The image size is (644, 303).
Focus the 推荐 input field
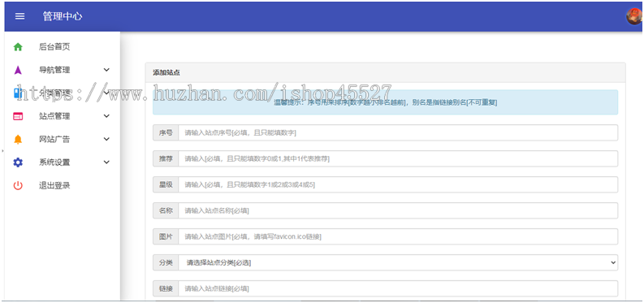click(398, 158)
